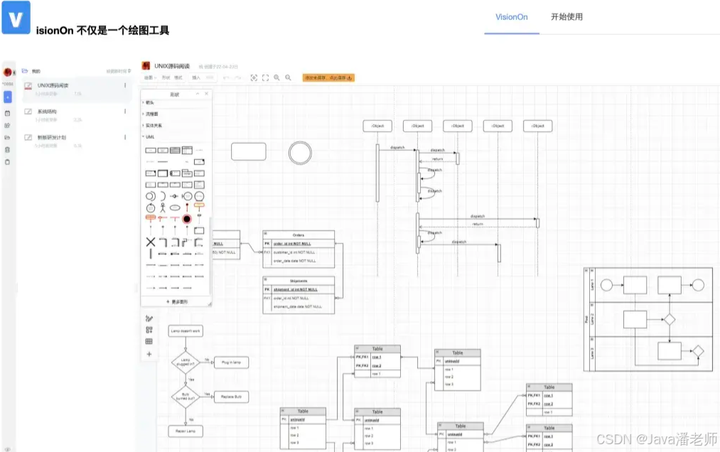
Task: Open the 格式 menu in editor toolbar
Action: coord(179,78)
